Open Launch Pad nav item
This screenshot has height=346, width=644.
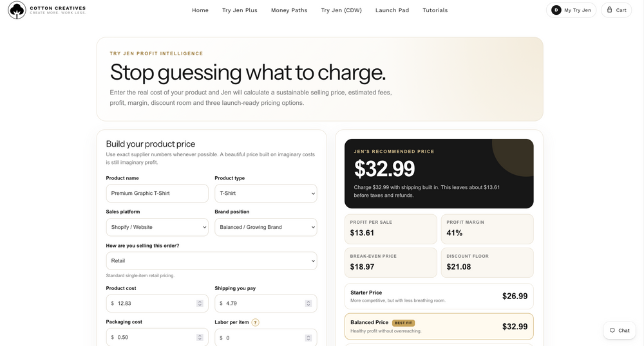(392, 10)
